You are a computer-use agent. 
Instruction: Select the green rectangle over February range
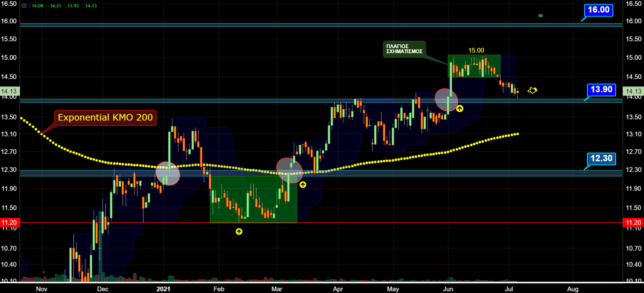click(253, 199)
